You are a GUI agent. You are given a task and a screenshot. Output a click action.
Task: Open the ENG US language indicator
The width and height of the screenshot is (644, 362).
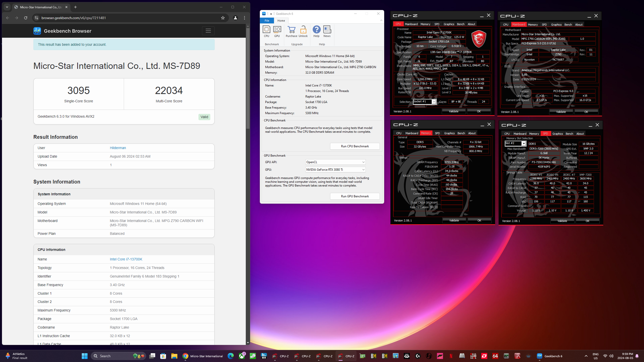coord(595,356)
